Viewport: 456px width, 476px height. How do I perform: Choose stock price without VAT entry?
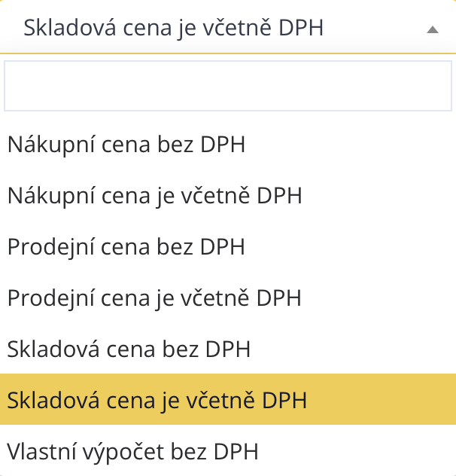point(129,349)
